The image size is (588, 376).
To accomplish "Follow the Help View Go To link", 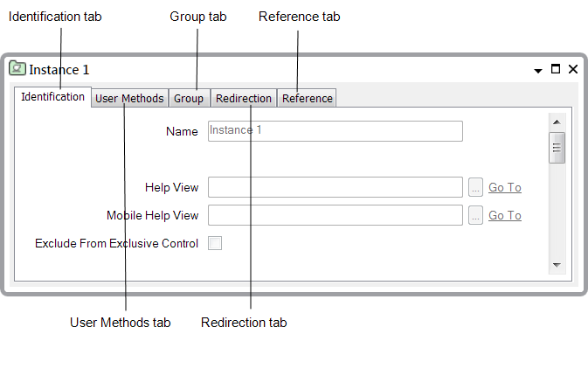I will coord(505,187).
